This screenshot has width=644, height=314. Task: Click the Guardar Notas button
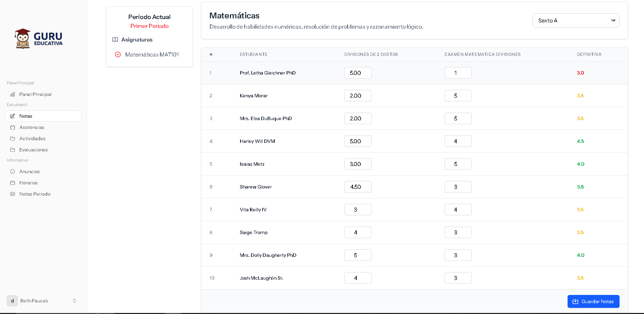tap(593, 301)
